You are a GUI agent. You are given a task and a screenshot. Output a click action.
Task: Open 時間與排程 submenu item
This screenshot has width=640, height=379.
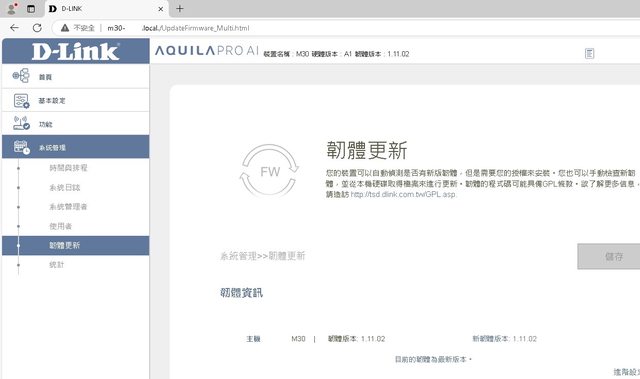pos(68,168)
